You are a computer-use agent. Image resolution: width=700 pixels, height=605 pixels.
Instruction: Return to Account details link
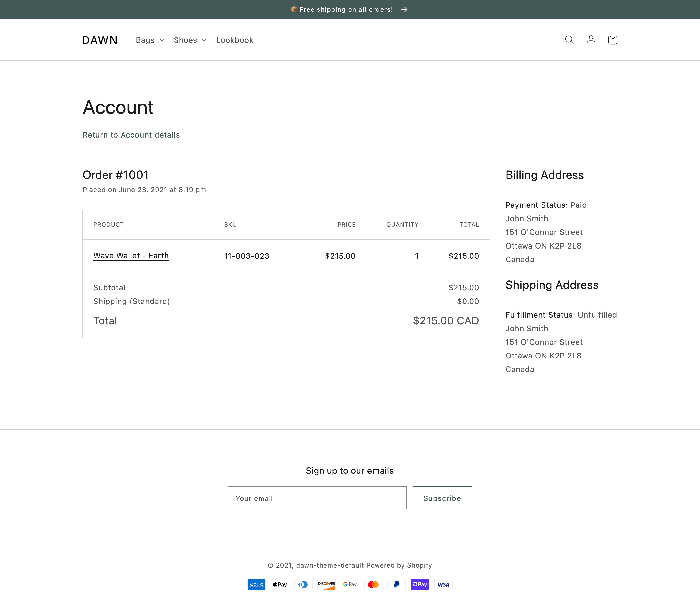(131, 134)
